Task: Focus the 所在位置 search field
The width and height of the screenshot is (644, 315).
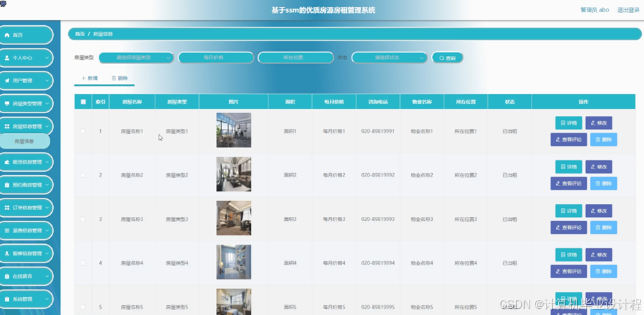Action: click(x=295, y=58)
